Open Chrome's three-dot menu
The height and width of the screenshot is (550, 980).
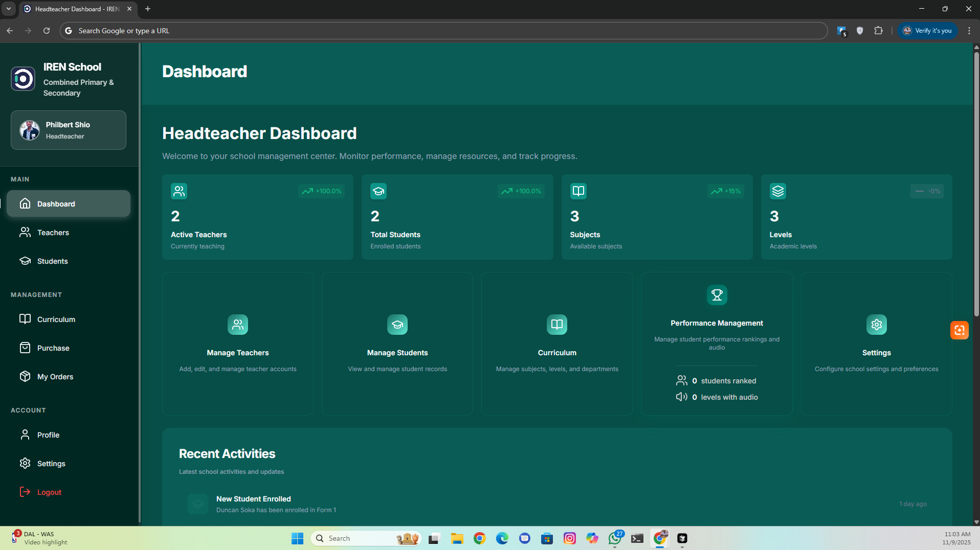[968, 31]
